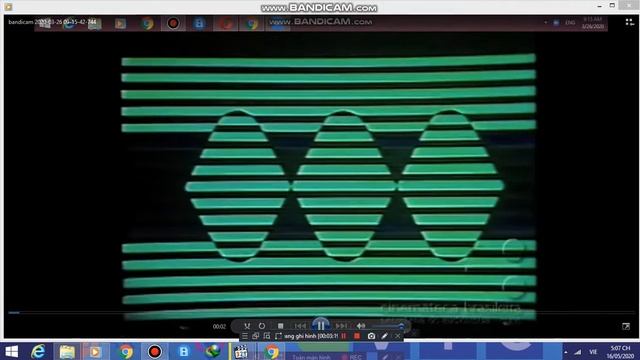Activate the Bandicam drawing pencil tool
The width and height of the screenshot is (640, 360).
384,336
